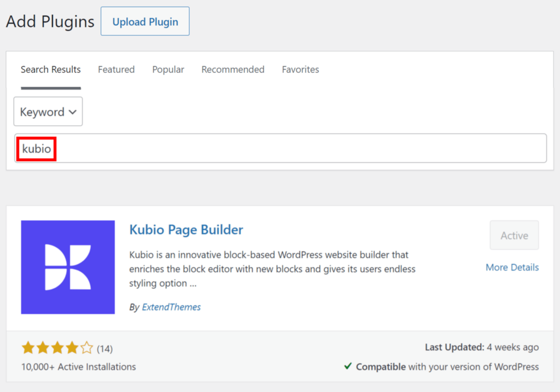
Task: Click the Upload Plugin button
Action: 144,21
